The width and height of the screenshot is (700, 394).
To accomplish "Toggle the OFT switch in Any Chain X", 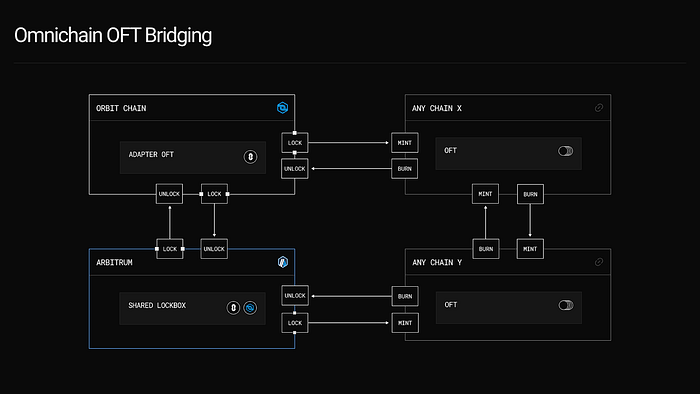I will pos(566,151).
